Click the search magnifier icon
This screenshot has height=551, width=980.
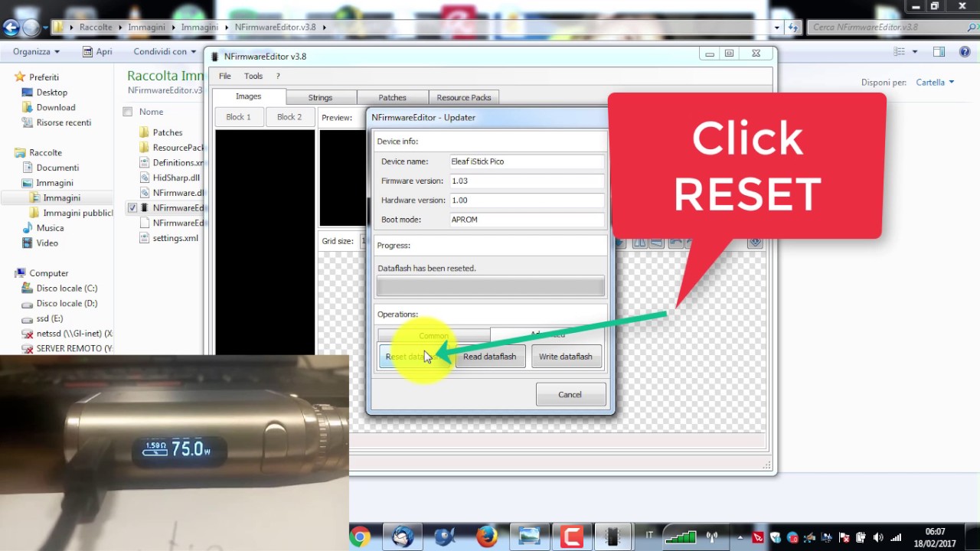click(x=972, y=28)
